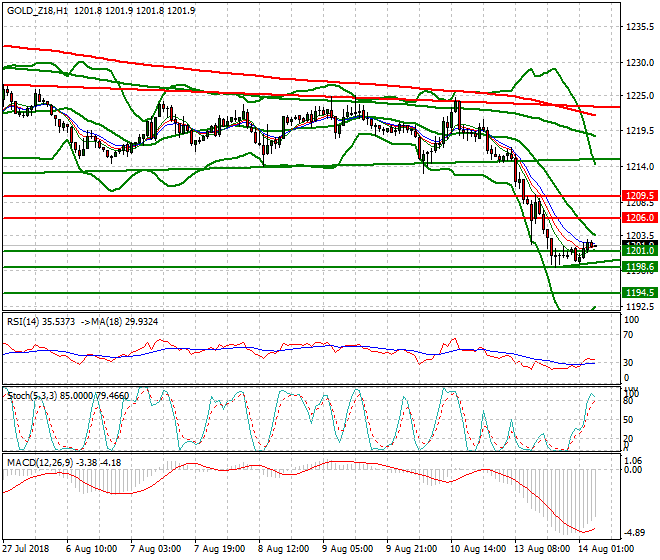This screenshot has height=560, width=660.
Task: Select the green 1201.0 price level tag
Action: 638,251
